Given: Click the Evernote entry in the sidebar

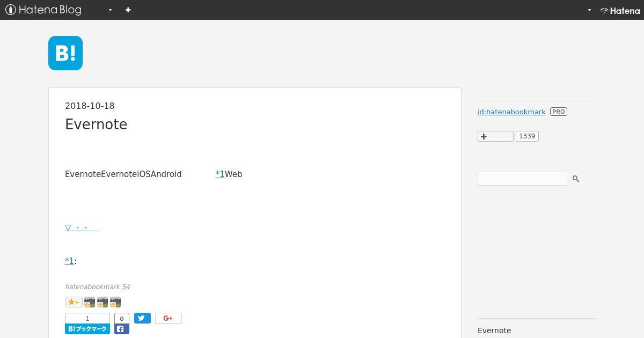Looking at the screenshot, I should click(x=494, y=330).
